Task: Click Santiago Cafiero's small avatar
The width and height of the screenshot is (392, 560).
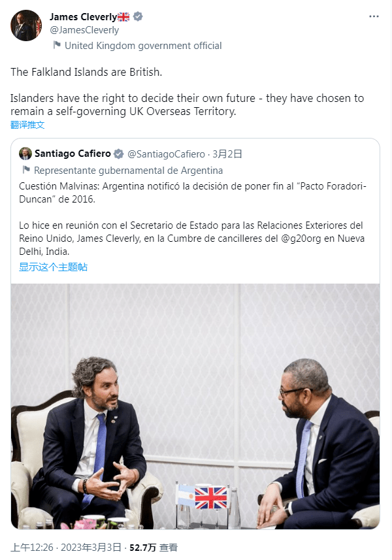Action: point(25,154)
